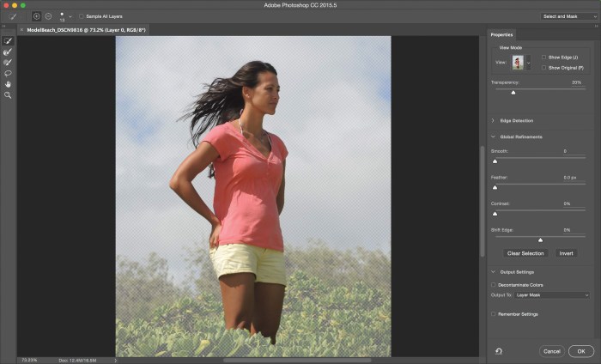This screenshot has width=601, height=364.
Task: Collapse the Global Refinements section
Action: [493, 136]
